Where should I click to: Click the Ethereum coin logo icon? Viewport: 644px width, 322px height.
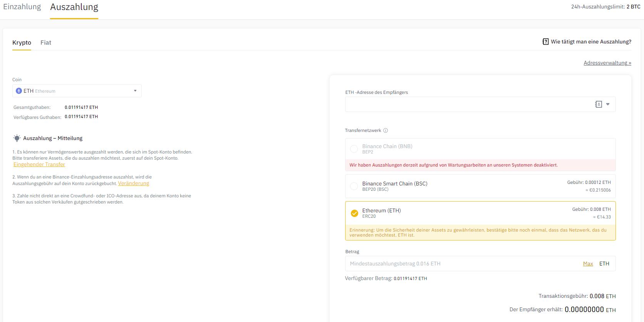click(x=18, y=91)
